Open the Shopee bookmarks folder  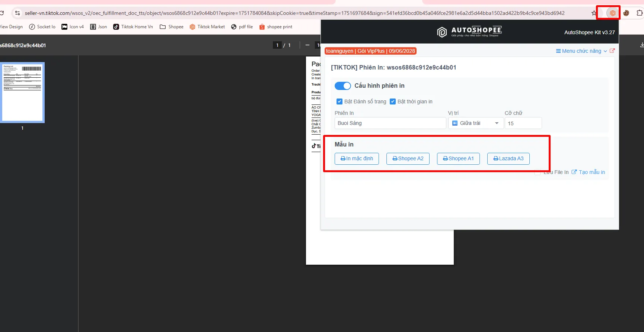172,27
